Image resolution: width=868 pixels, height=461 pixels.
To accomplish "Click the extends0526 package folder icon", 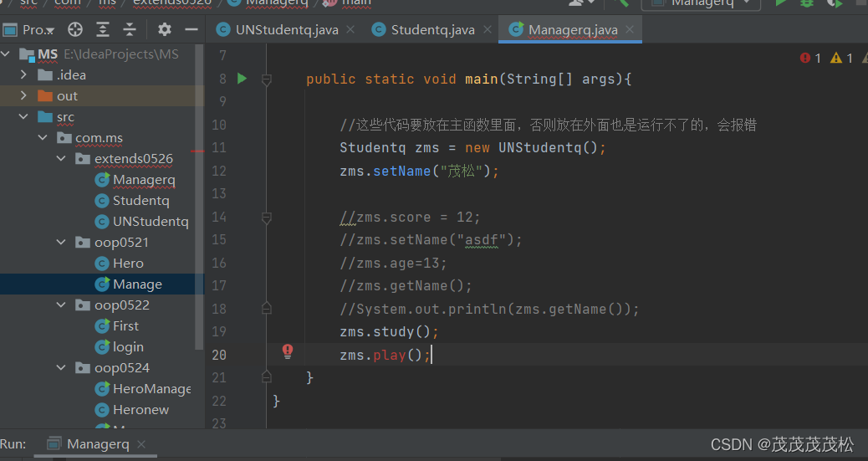I will coord(83,159).
